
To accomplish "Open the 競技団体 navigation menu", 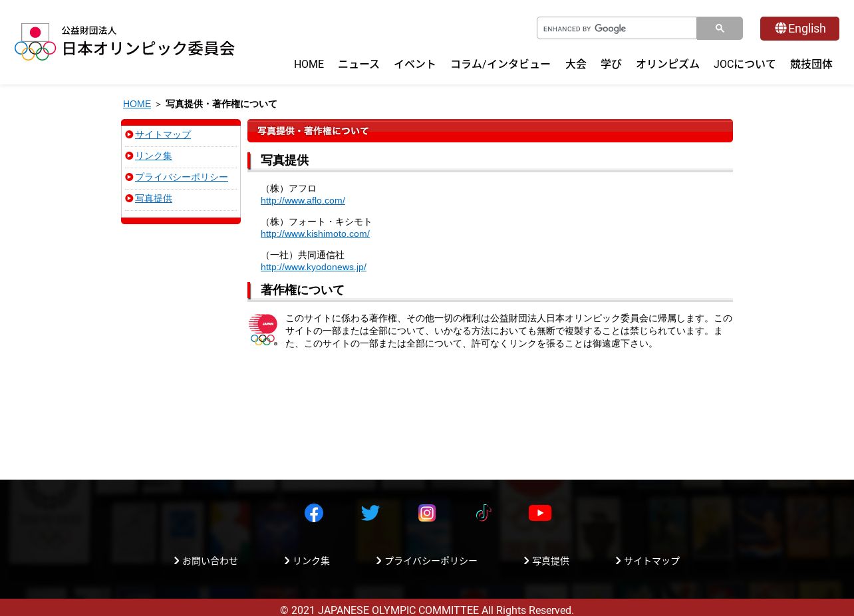I will click(x=811, y=64).
